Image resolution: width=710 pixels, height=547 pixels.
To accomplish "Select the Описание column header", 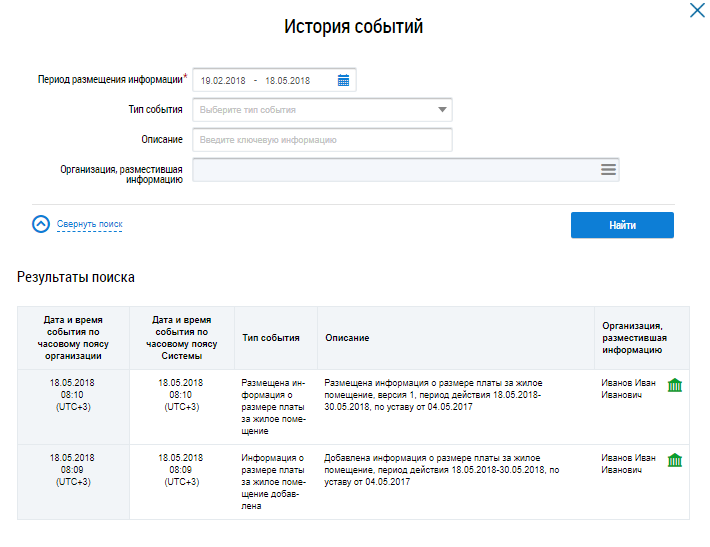I will [x=347, y=338].
